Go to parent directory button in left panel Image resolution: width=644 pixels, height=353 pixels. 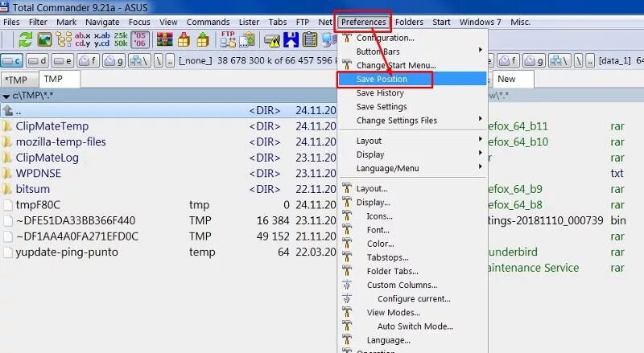pos(171,61)
